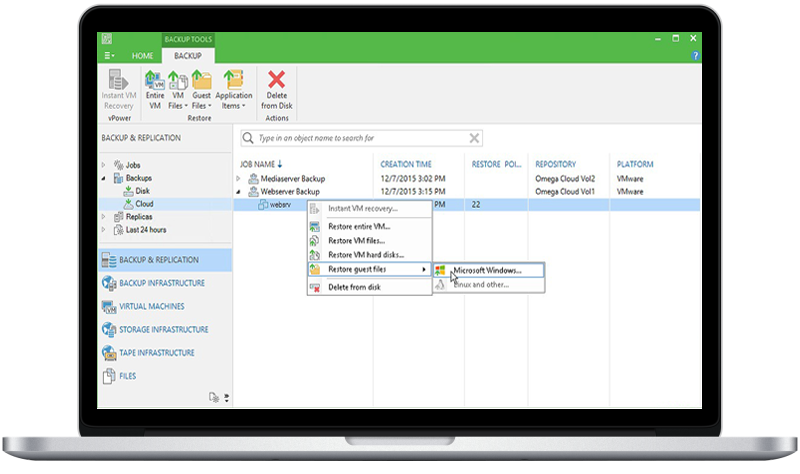Sort by the CREATION TIME column
This screenshot has height=474, width=800.
click(406, 164)
